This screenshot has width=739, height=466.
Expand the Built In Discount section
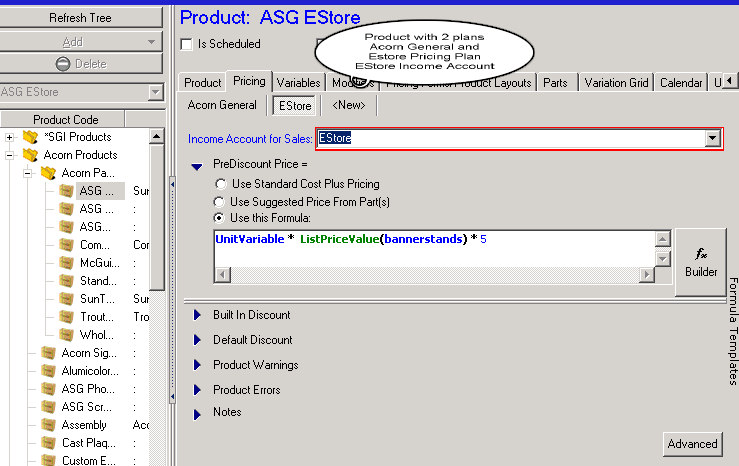pyautogui.click(x=197, y=315)
